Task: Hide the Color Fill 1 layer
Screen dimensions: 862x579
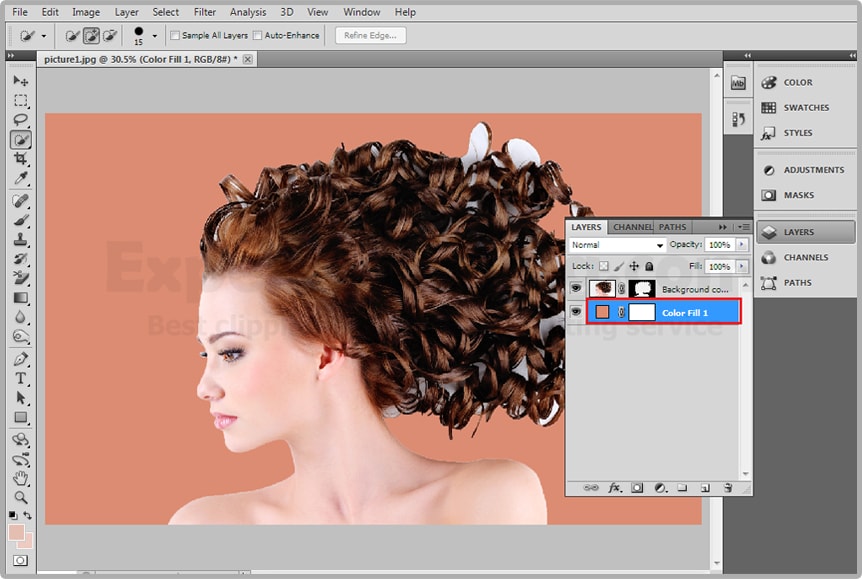Action: click(575, 313)
